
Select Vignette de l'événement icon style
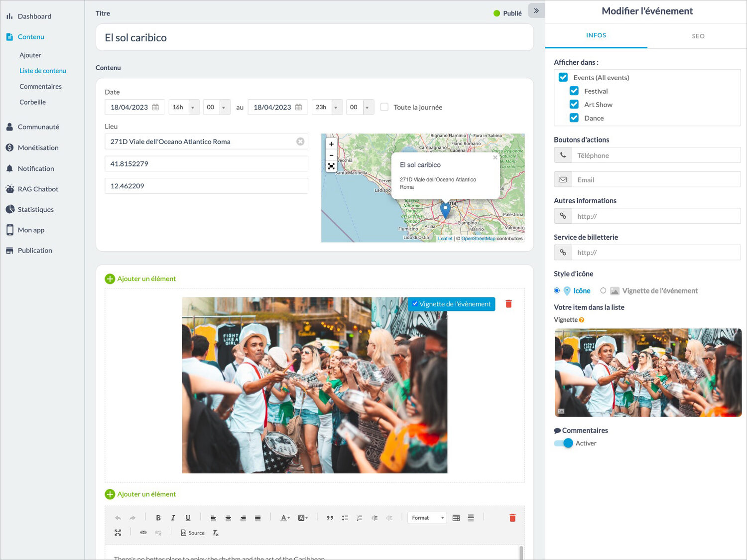click(x=603, y=290)
